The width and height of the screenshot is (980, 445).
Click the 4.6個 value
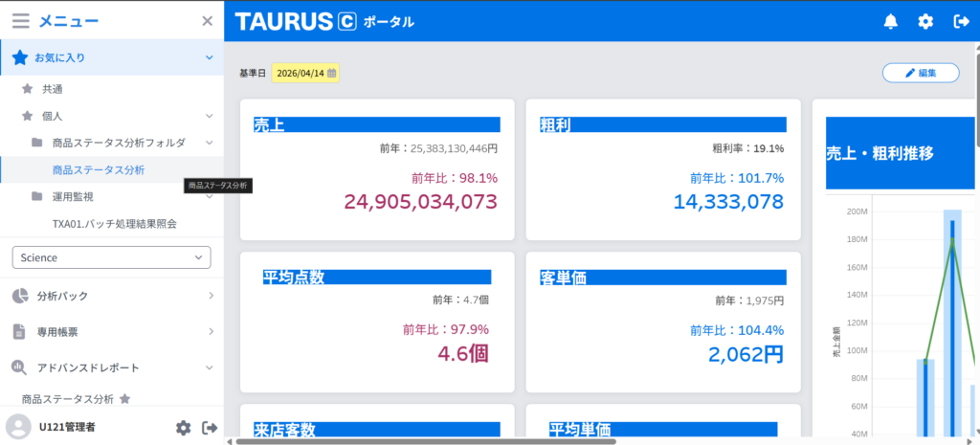tap(463, 354)
